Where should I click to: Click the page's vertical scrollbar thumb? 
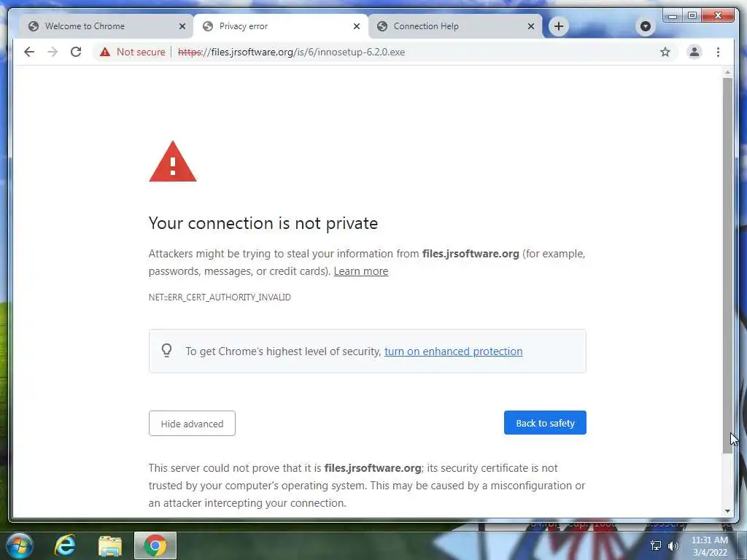point(727,265)
